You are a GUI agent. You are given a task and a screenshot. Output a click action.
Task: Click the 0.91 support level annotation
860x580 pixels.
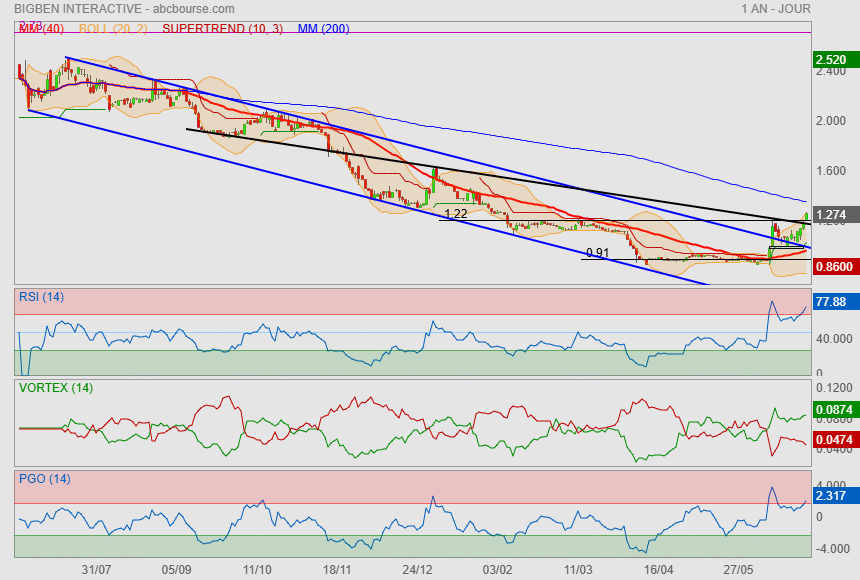pos(598,252)
